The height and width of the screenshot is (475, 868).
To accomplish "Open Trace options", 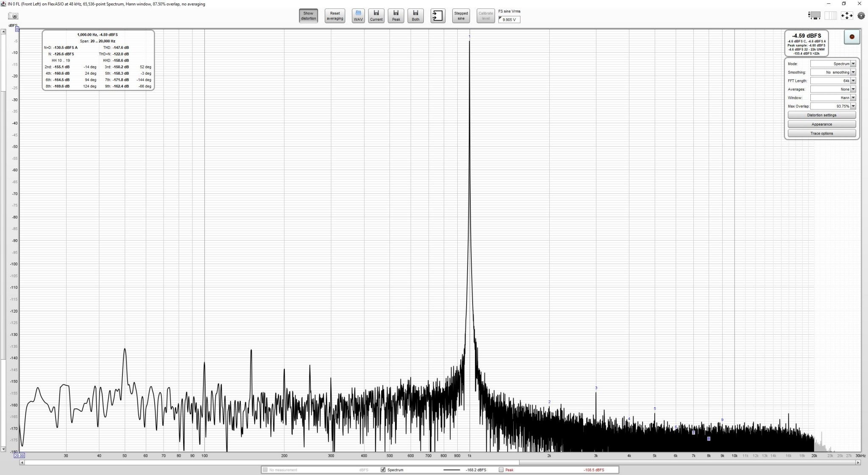I will (821, 133).
